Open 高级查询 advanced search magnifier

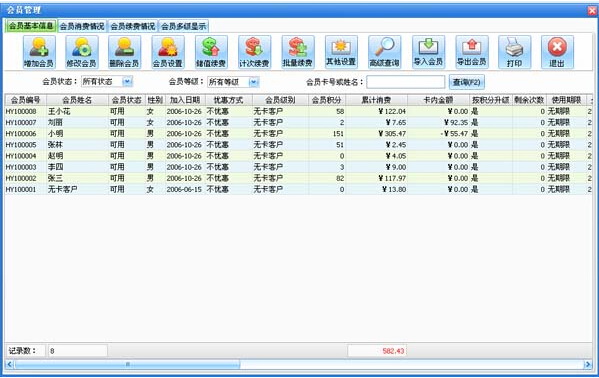(385, 52)
